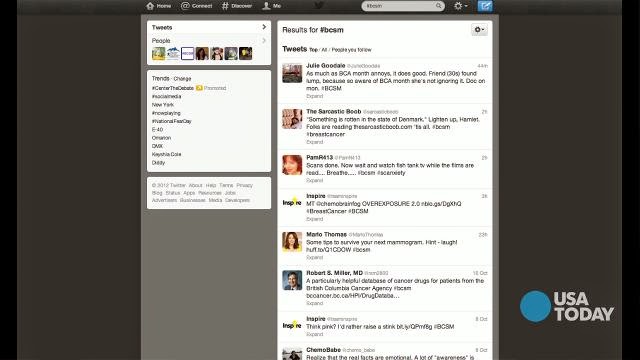Screen dimensions: 640x360
Task: Click Change link next to Trends
Action: tap(182, 78)
